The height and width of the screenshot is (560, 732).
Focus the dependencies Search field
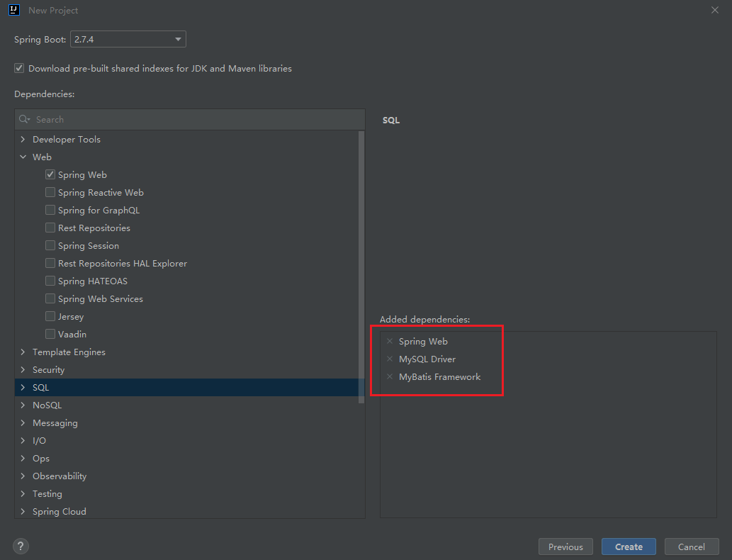point(189,120)
